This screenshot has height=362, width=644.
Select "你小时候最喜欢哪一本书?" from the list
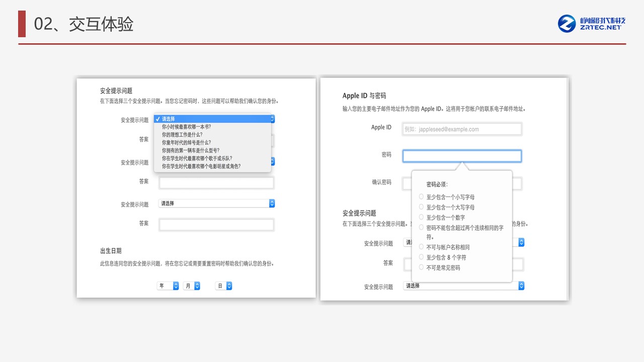pyautogui.click(x=186, y=127)
